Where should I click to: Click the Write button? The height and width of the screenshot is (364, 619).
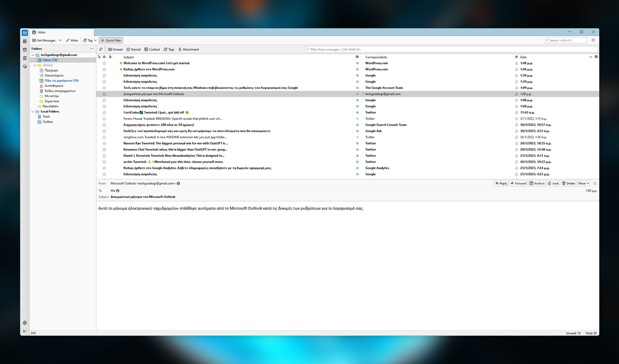pos(72,41)
